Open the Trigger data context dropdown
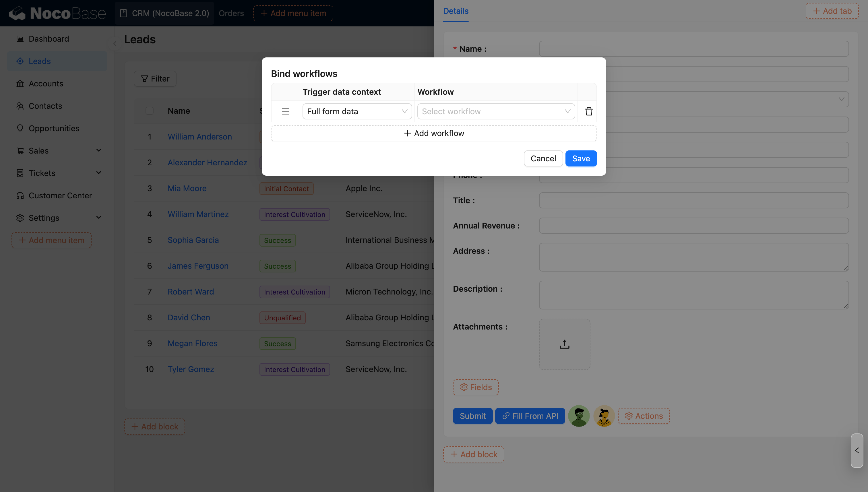 (x=357, y=111)
